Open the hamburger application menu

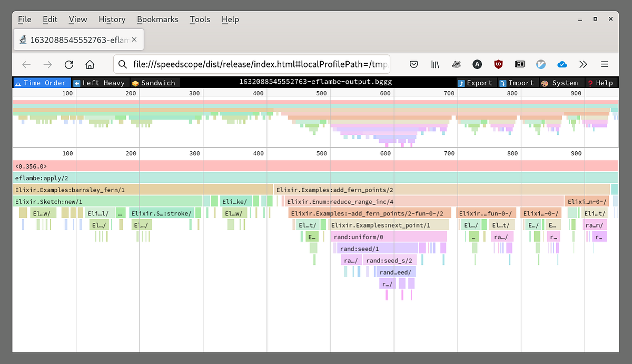pyautogui.click(x=605, y=64)
